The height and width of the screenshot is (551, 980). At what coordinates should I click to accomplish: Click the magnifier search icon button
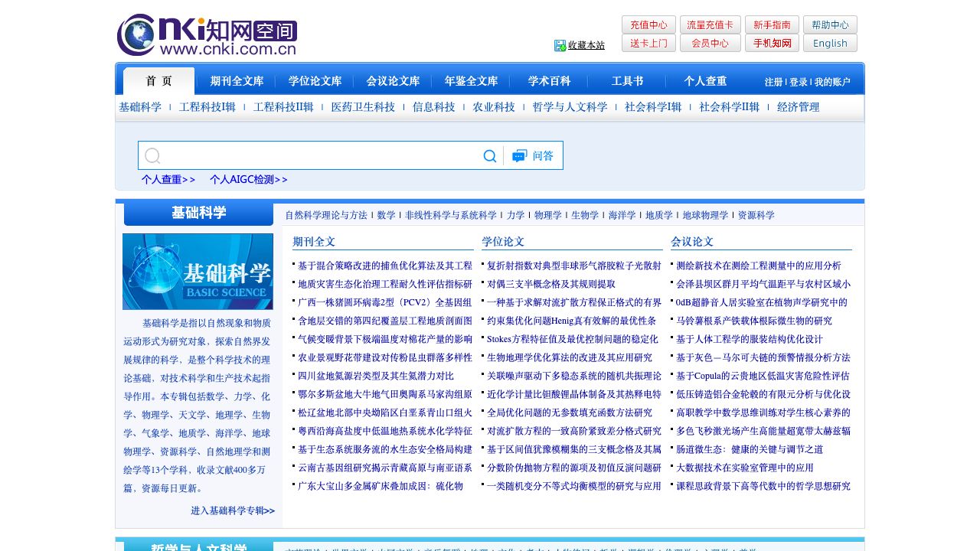490,156
